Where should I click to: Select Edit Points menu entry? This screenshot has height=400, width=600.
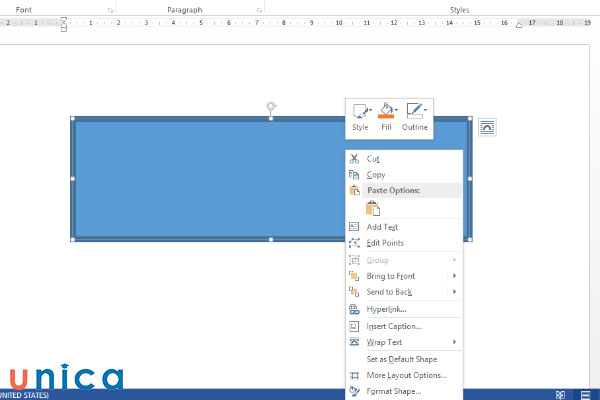click(x=385, y=243)
